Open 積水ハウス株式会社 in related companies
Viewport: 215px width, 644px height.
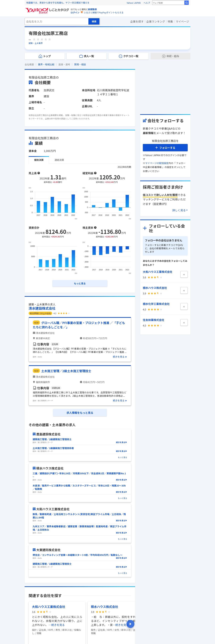[104, 607]
